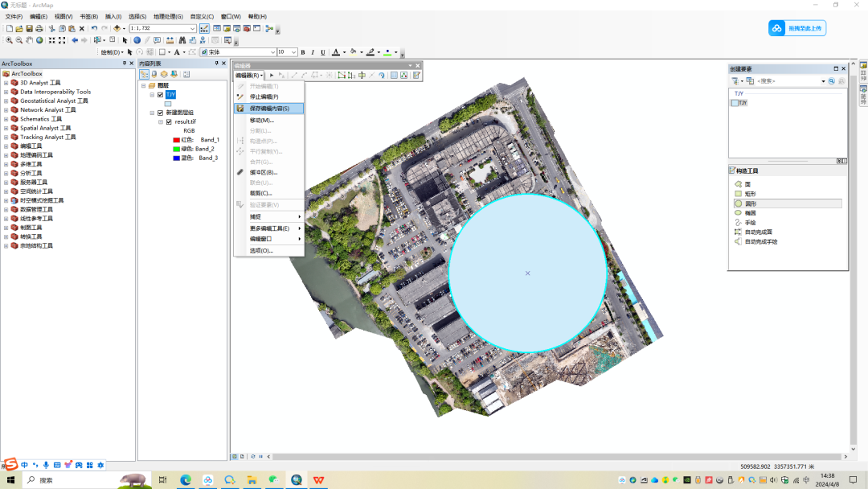Toggle visibility of 新建图层组 group
Screen dimensions: 868x489
(x=161, y=113)
